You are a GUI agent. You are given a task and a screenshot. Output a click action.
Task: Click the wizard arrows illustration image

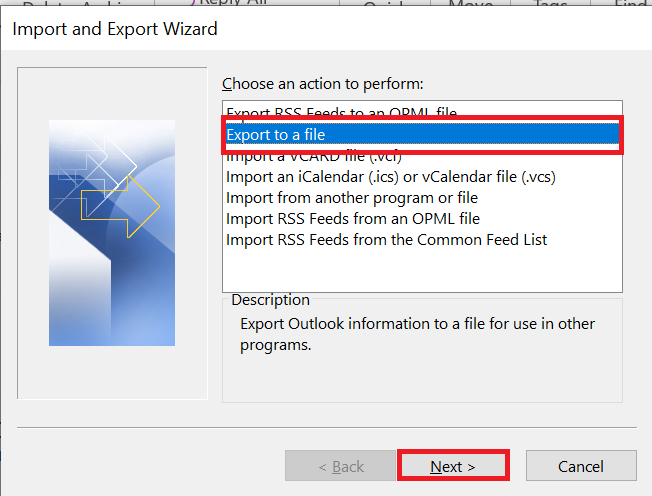point(112,233)
